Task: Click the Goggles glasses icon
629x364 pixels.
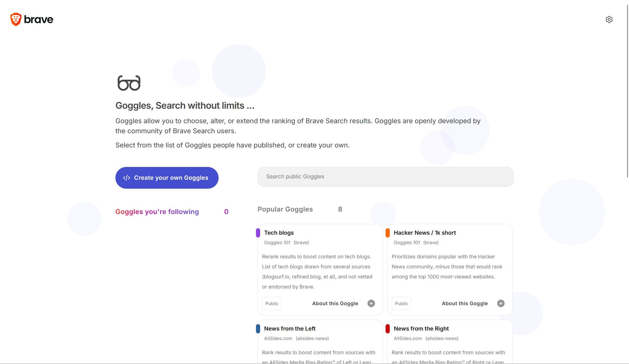Action: click(129, 83)
